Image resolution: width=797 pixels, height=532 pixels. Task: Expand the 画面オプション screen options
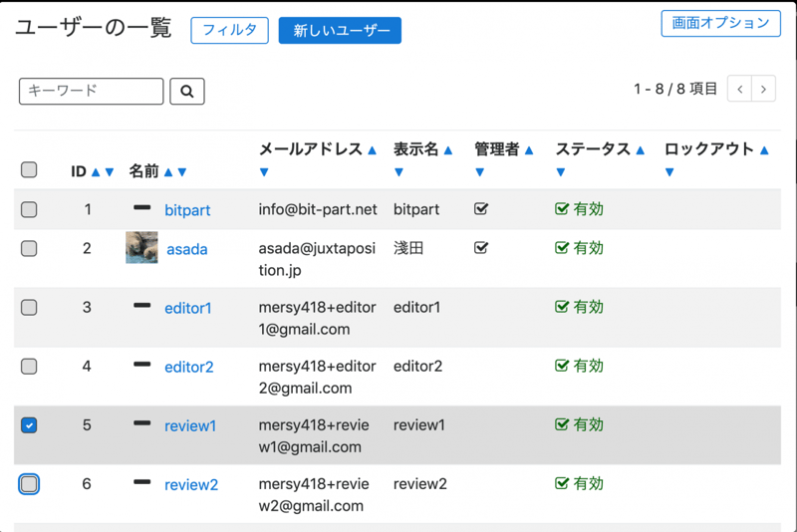coord(720,24)
